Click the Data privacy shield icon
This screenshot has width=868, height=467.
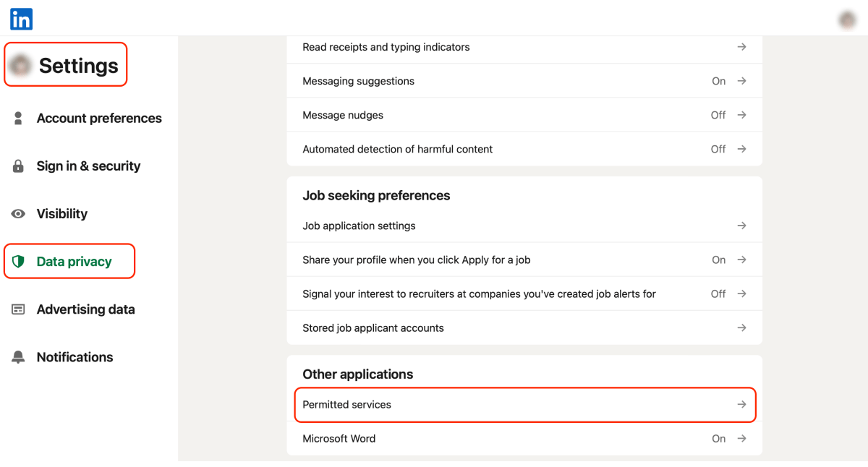(18, 261)
